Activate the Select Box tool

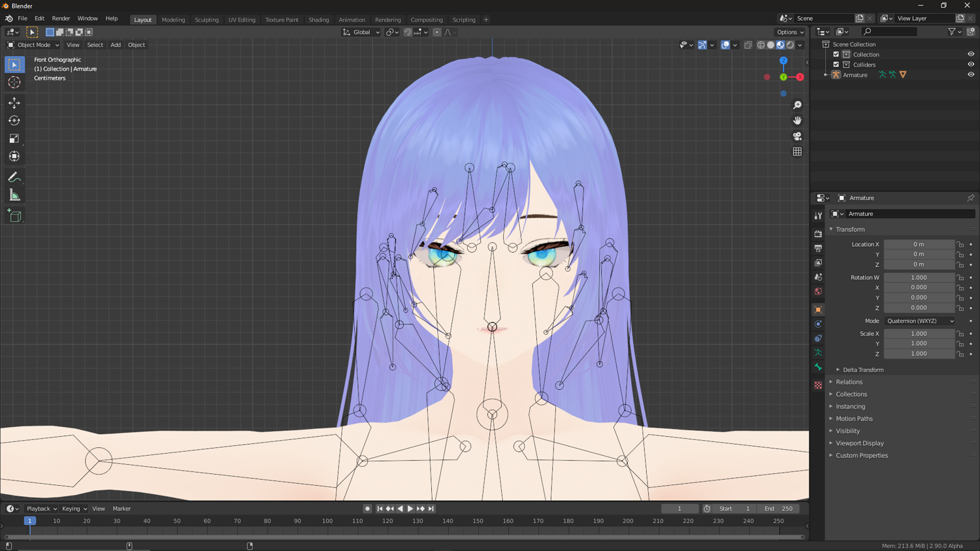(14, 64)
